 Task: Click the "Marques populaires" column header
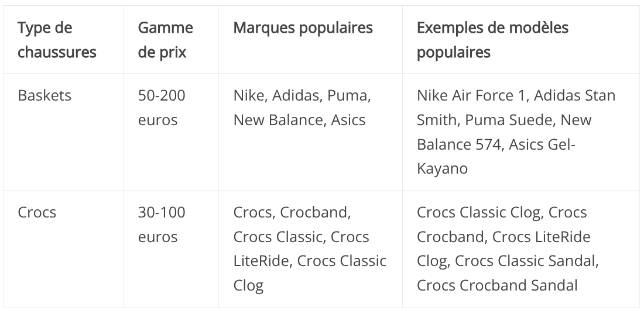pos(310,39)
